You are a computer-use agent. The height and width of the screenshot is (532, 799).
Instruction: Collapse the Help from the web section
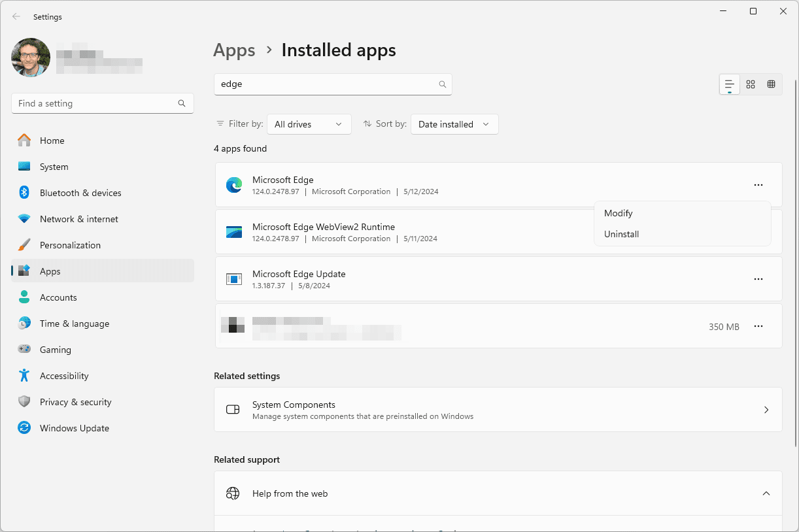click(x=766, y=493)
